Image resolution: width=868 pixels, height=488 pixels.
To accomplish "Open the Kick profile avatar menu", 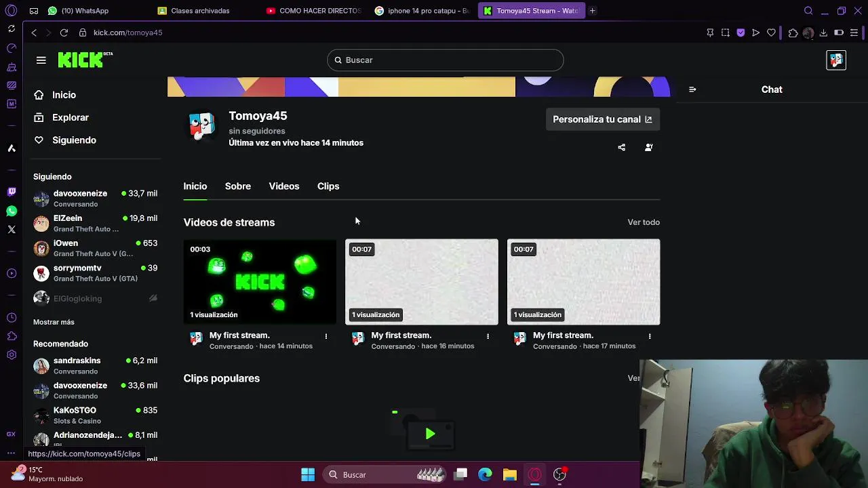I will (x=836, y=60).
